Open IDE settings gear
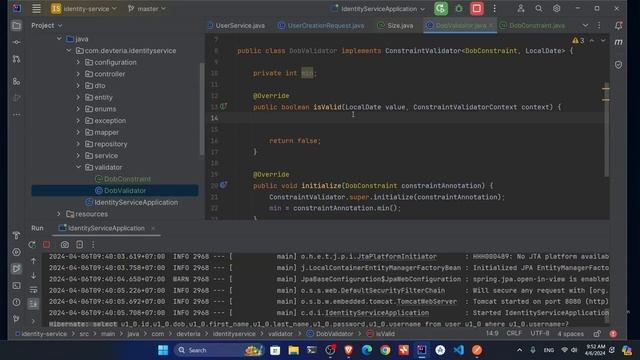Viewport: 640px width, 360px height. pos(557,9)
